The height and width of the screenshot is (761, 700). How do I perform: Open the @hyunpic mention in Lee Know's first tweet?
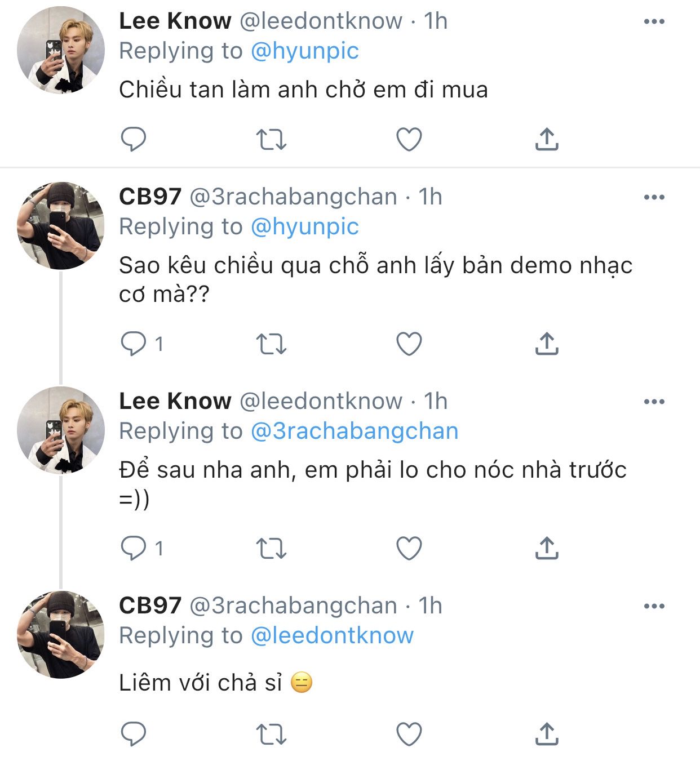(x=304, y=51)
